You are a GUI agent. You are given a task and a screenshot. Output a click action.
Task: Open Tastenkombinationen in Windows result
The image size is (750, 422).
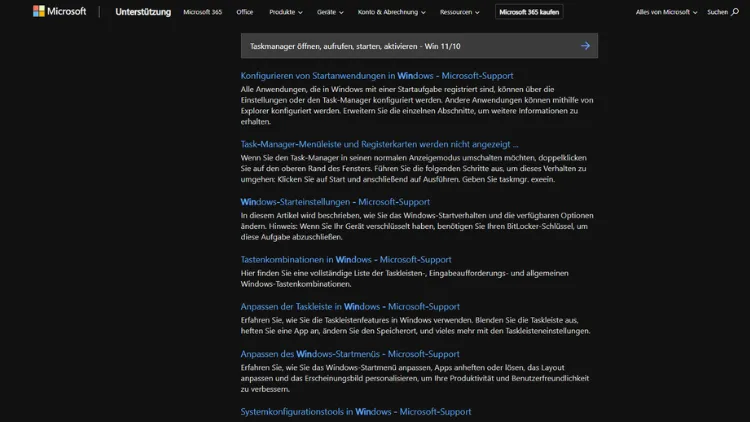(x=346, y=259)
